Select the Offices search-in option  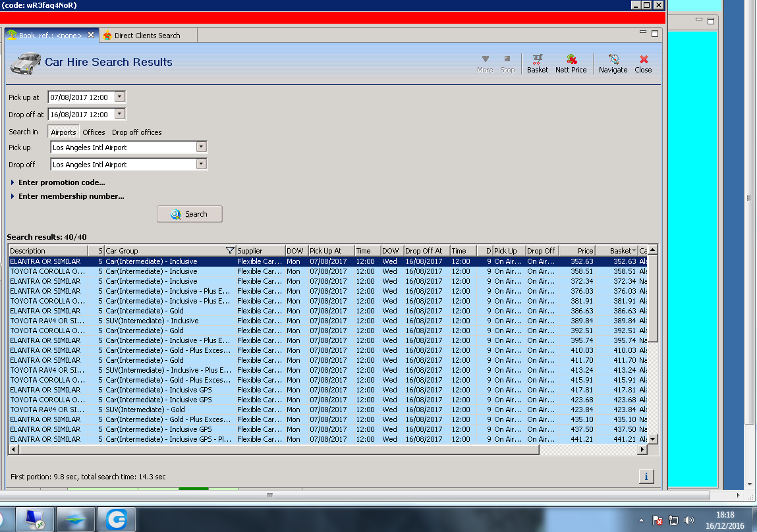[94, 132]
